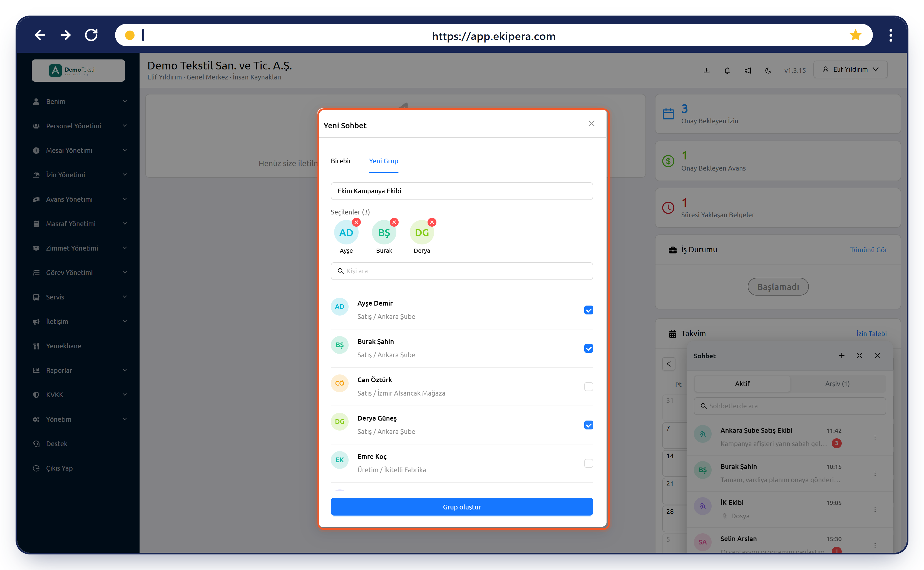Switch to Aktif chats tab
This screenshot has height=570, width=924.
tap(742, 383)
